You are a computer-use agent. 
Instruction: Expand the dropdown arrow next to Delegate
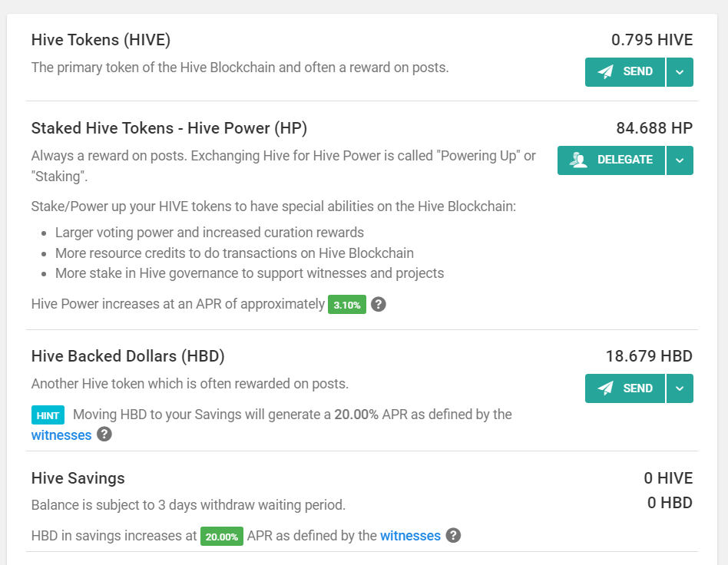coord(680,160)
